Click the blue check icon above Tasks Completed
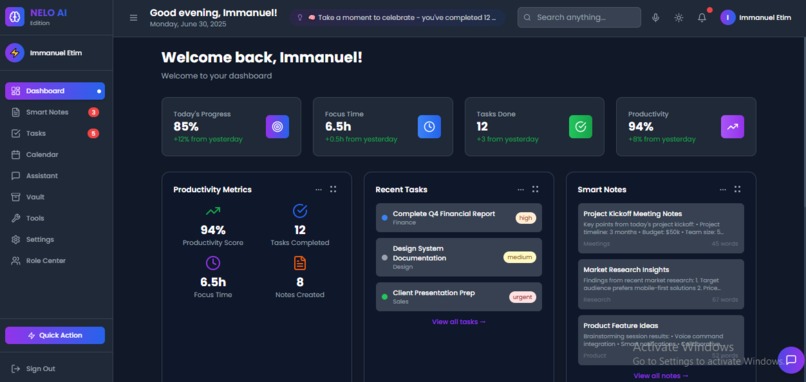Image resolution: width=806 pixels, height=382 pixels. click(300, 211)
